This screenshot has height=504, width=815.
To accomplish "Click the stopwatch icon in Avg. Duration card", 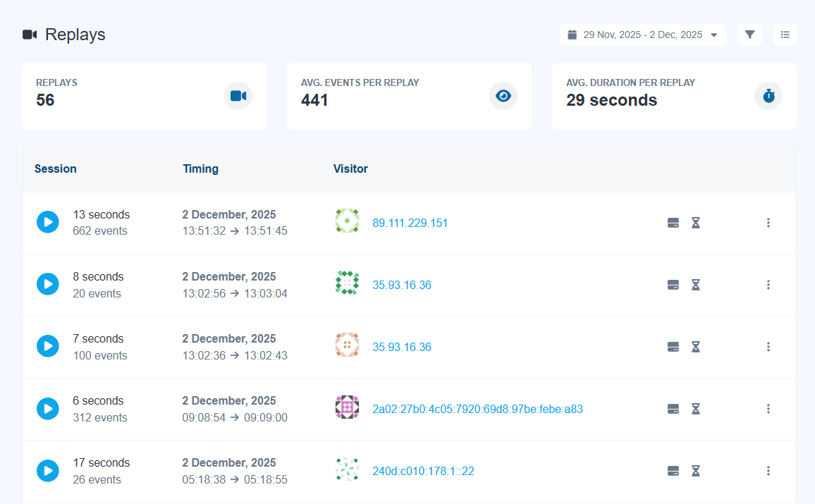I will point(768,96).
